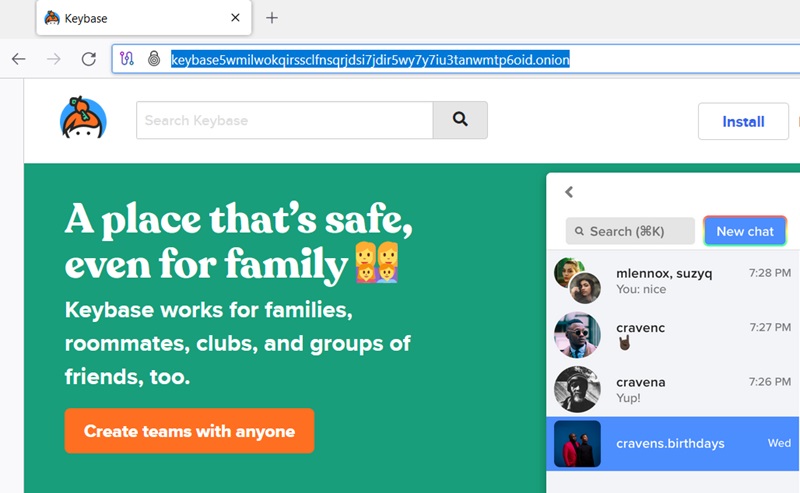800x493 pixels.
Task: Select the onion URL in address bar
Action: 370,60
